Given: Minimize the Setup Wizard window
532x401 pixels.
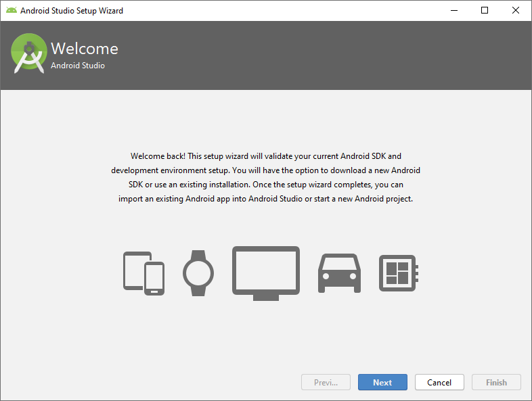Looking at the screenshot, I should (454, 11).
